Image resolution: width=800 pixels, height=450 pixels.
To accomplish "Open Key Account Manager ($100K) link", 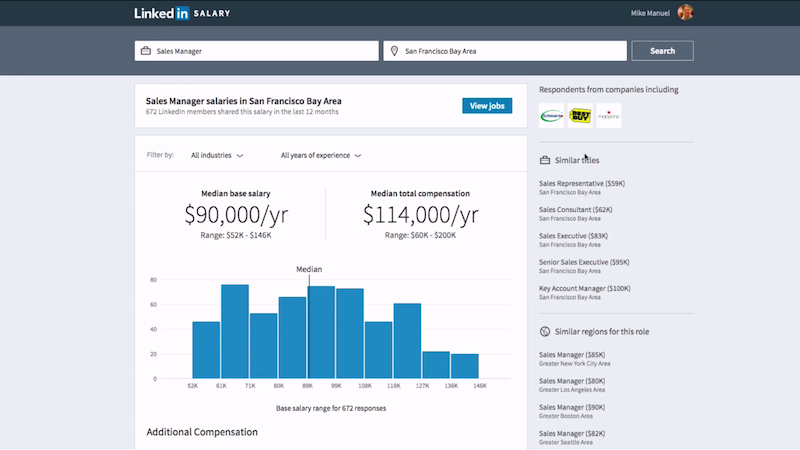I will pyautogui.click(x=585, y=288).
